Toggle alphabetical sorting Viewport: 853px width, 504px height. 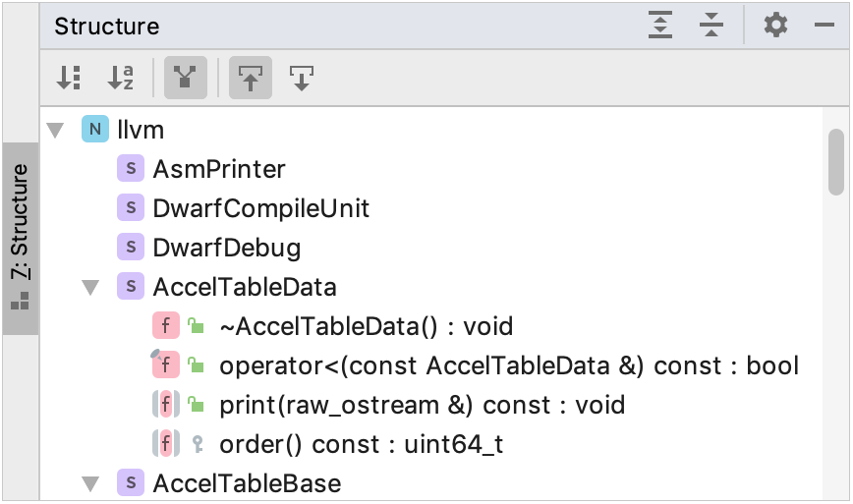pos(120,78)
